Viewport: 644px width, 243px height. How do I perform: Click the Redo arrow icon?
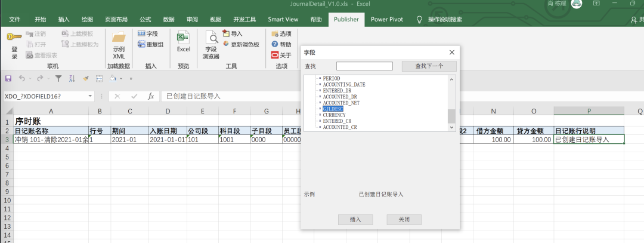click(39, 78)
